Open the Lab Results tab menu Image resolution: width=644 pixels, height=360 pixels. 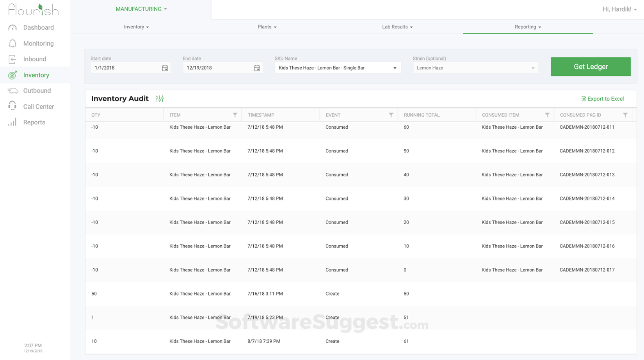(397, 27)
